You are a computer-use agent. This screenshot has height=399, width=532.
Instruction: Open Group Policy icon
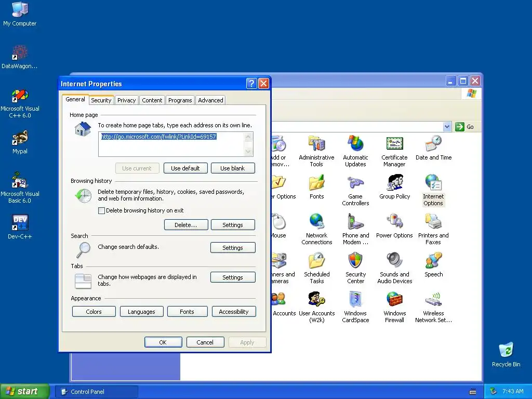(395, 187)
